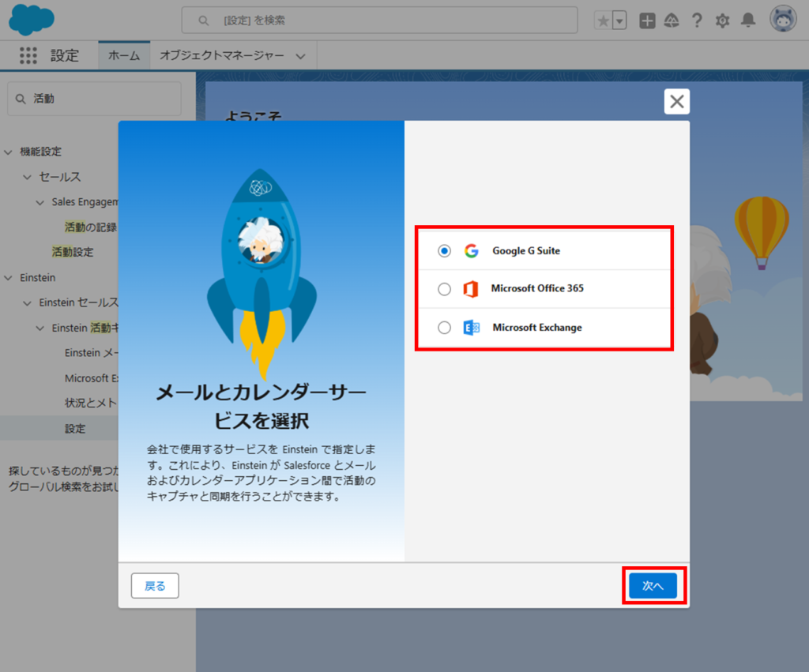Click the Exchange logo icon in dialog
This screenshot has height=672, width=809.
tap(471, 328)
